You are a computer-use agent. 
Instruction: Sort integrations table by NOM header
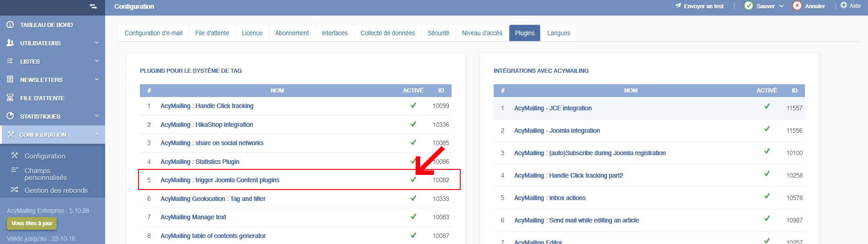point(631,91)
